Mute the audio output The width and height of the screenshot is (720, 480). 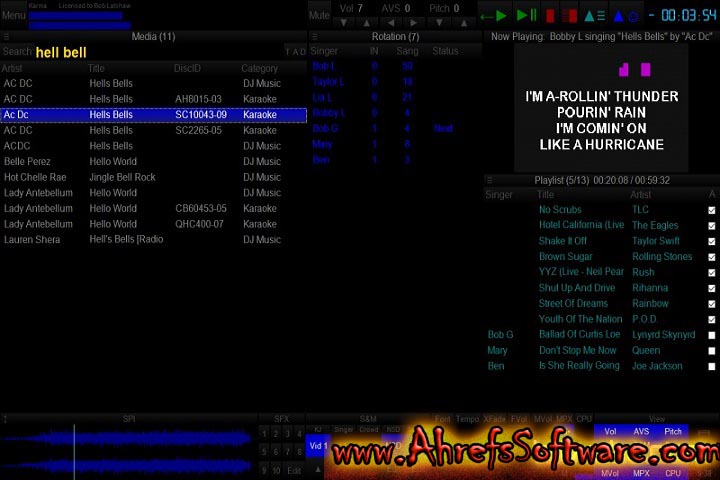pyautogui.click(x=319, y=15)
